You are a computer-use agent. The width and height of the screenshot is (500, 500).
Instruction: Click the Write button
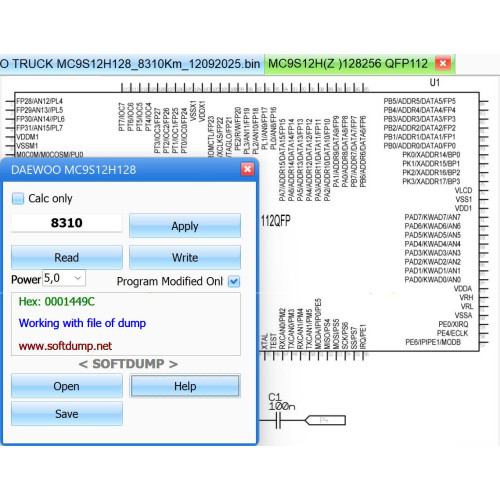pos(185,257)
